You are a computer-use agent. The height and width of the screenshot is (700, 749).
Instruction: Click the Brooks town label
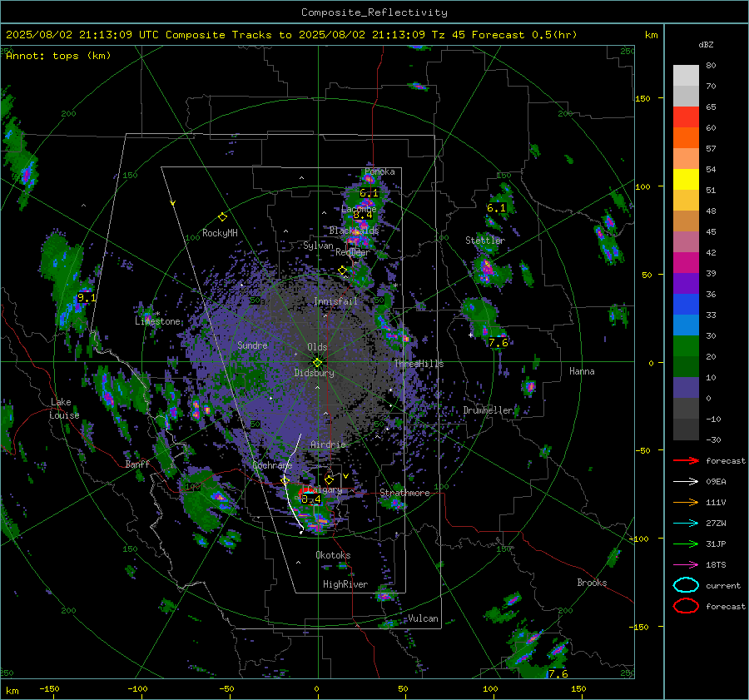click(592, 583)
